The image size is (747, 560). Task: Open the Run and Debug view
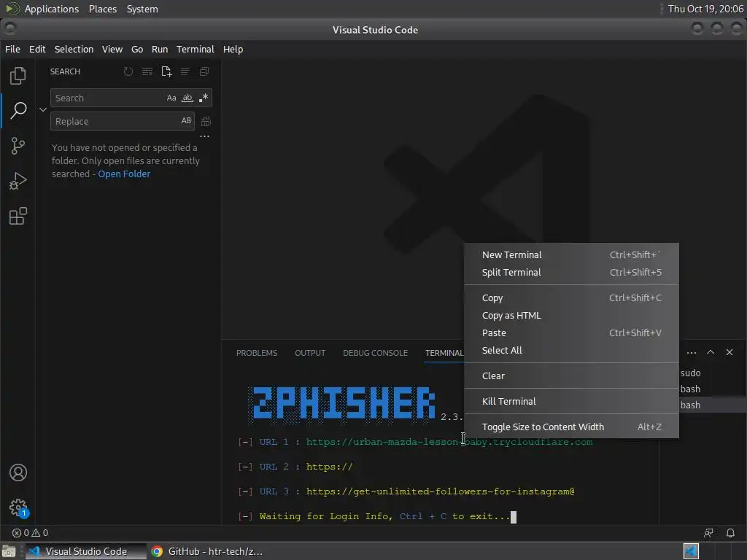click(x=18, y=181)
